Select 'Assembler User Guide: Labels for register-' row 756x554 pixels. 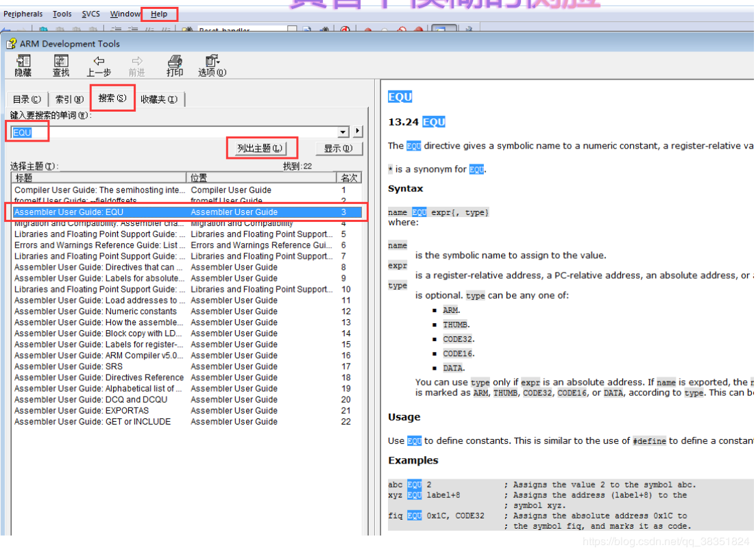187,344
